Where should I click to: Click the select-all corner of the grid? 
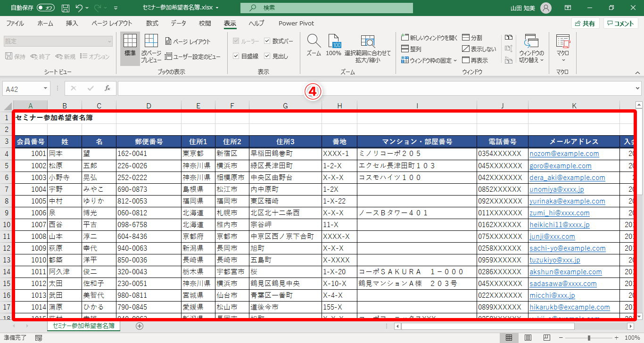[7, 106]
